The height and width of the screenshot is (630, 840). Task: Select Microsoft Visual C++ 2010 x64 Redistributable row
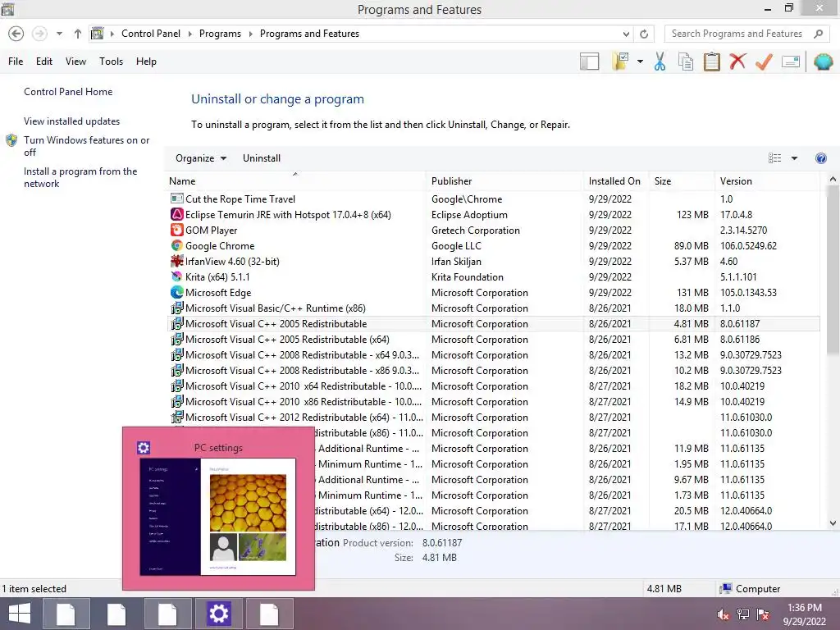coord(493,386)
